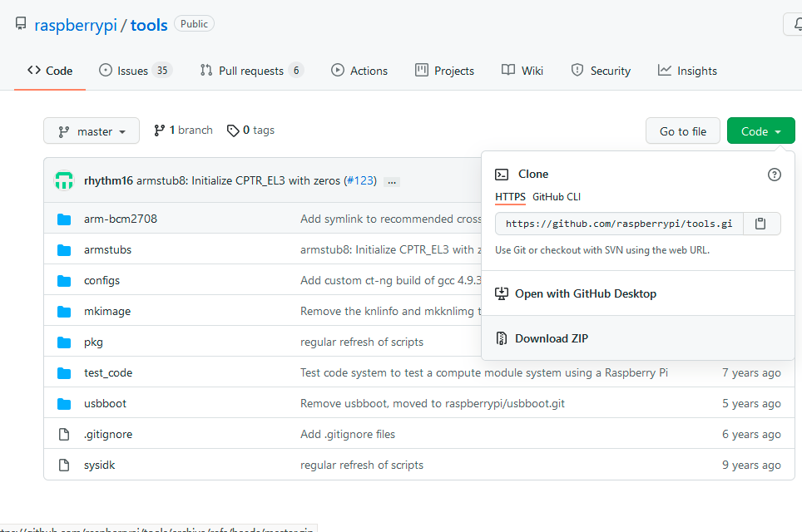Click '7 years ago' on test_code row
The image size is (802, 532).
point(751,372)
